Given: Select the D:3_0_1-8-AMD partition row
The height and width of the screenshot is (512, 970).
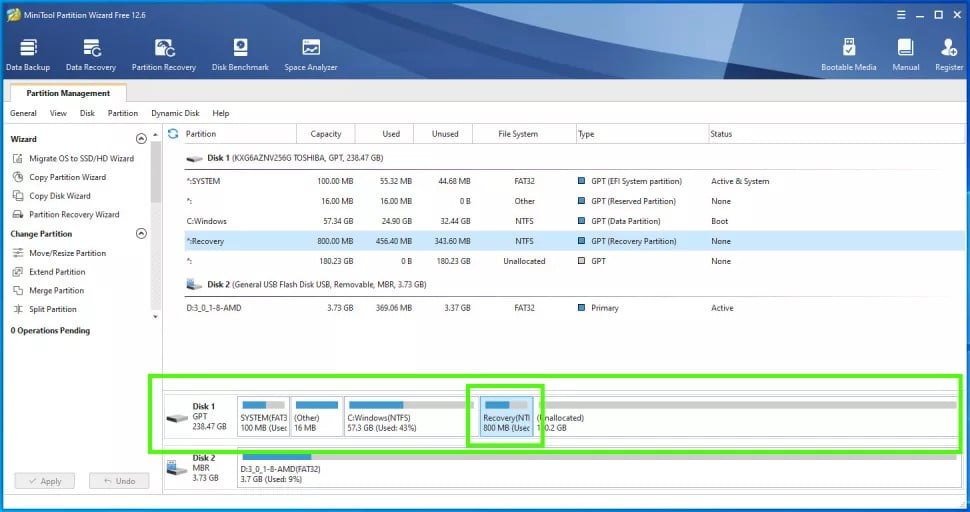Looking at the screenshot, I should tap(574, 307).
